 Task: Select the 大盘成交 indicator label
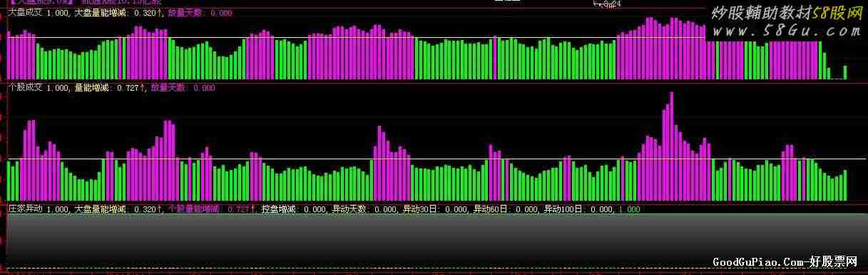coord(25,13)
